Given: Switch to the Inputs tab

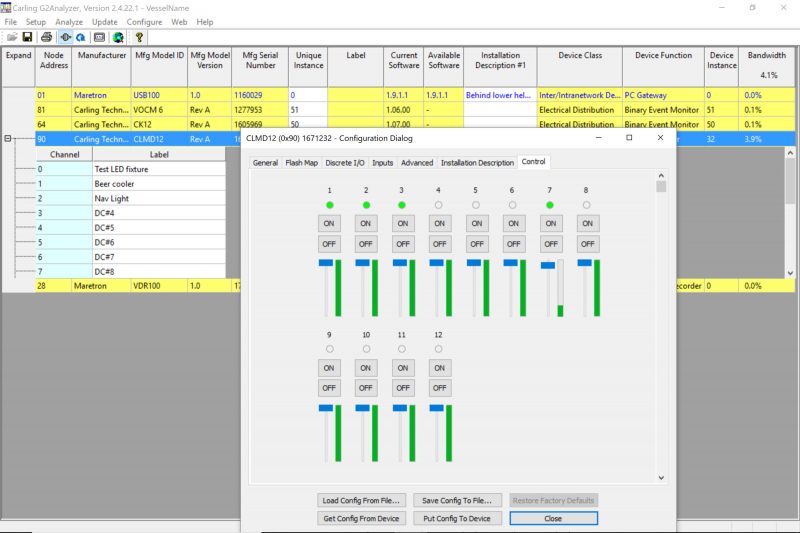Looking at the screenshot, I should (x=383, y=163).
